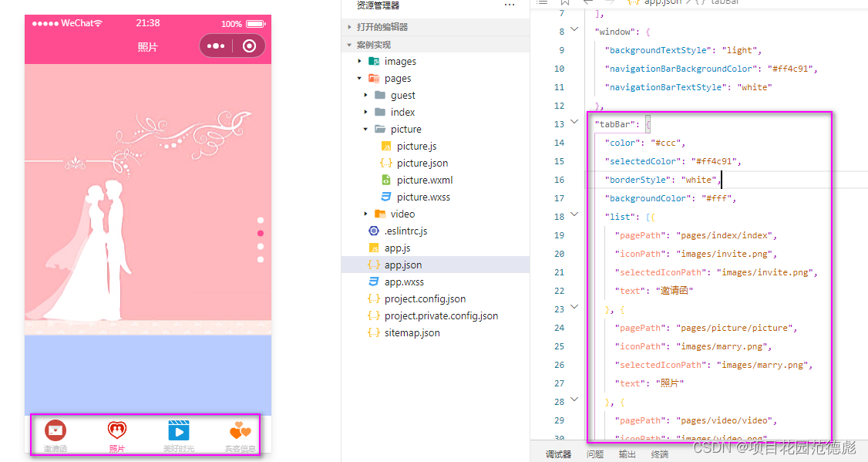Click the blue picture.wxss file icon
The image size is (868, 462).
coord(386,197)
